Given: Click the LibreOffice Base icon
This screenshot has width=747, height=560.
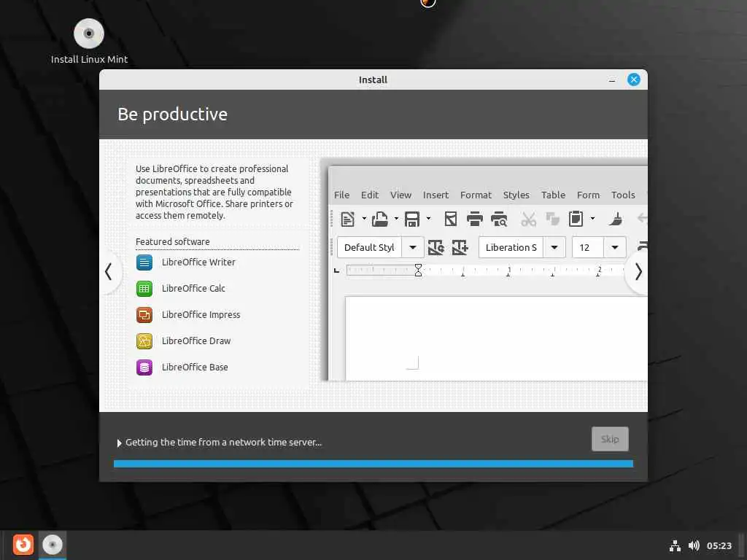Looking at the screenshot, I should pyautogui.click(x=144, y=367).
